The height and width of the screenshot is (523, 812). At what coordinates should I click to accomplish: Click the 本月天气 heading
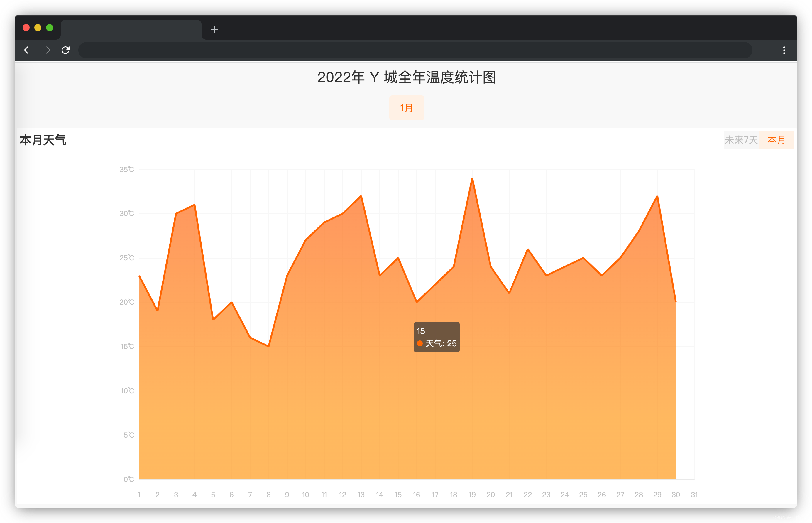point(43,140)
